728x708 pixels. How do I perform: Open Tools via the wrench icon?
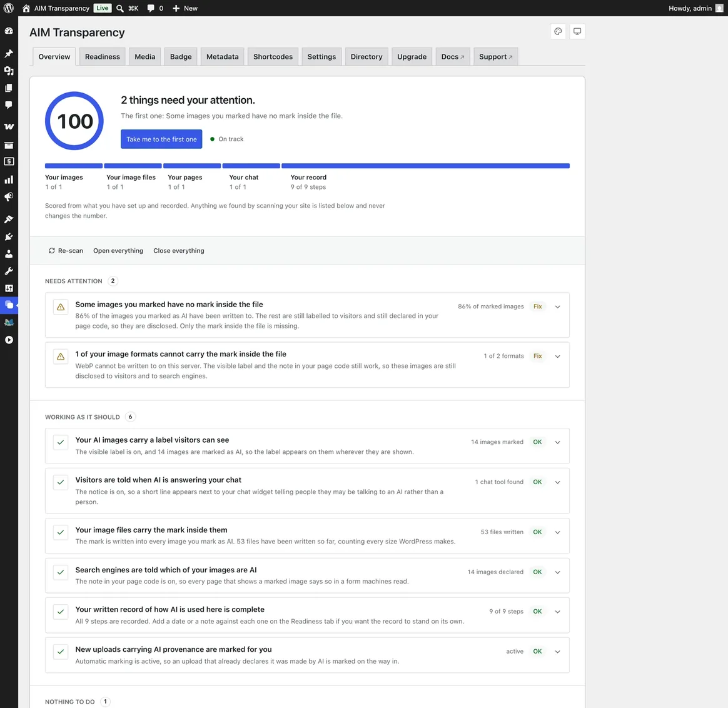point(9,271)
